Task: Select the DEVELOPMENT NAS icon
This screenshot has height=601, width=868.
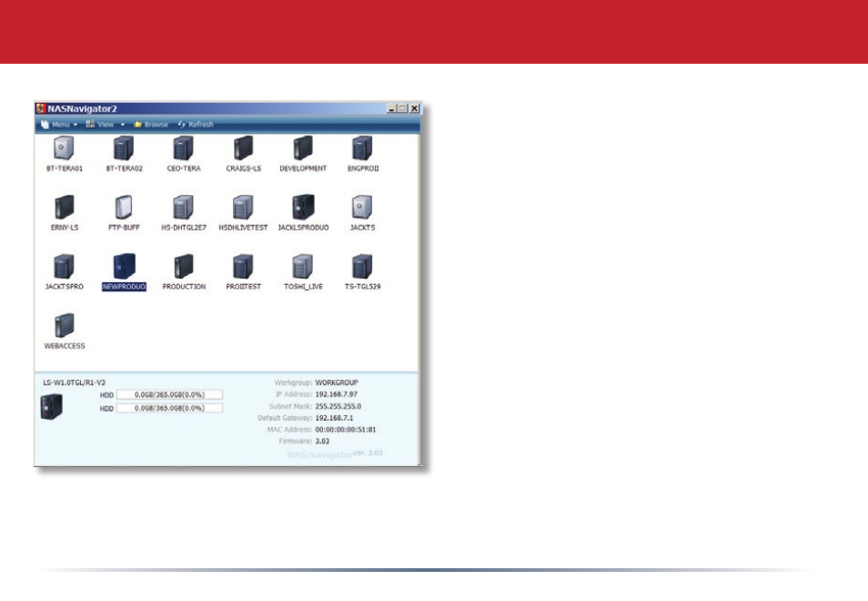Action: (x=303, y=148)
